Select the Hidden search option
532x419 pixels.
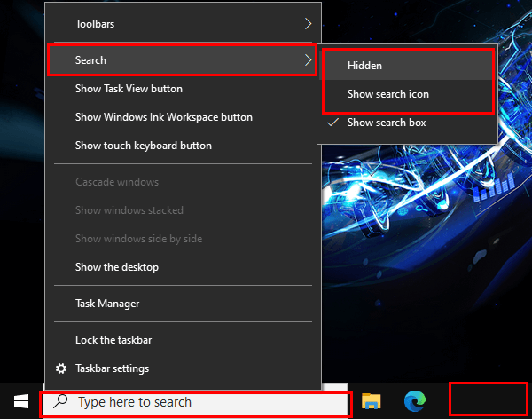click(364, 66)
